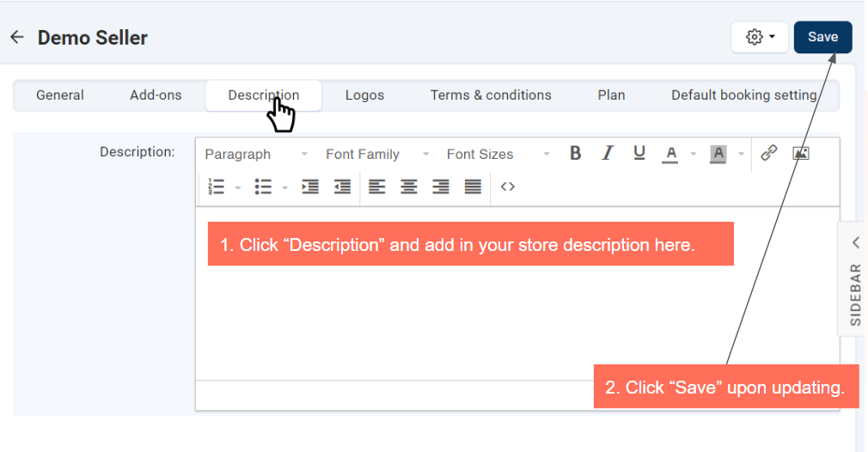Toggle bold formatting in the editor
This screenshot has height=452, width=868.
(575, 153)
